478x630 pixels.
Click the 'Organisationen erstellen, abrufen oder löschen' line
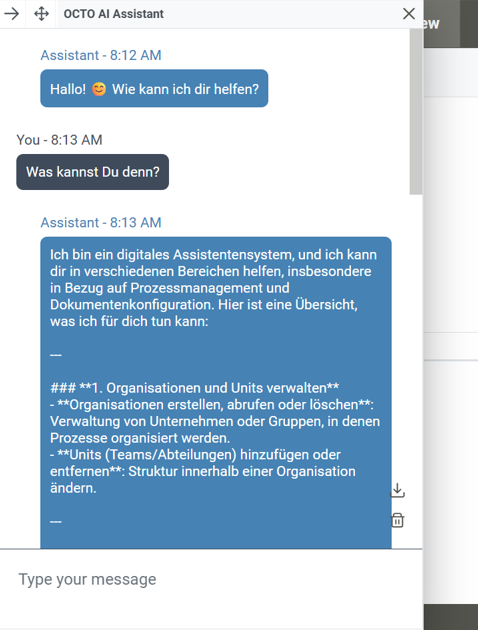tap(215, 405)
